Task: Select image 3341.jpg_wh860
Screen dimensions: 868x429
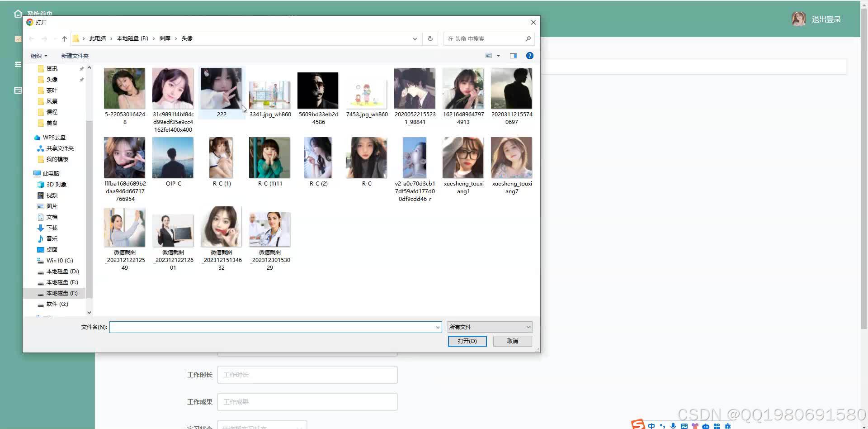Action: [x=270, y=98]
